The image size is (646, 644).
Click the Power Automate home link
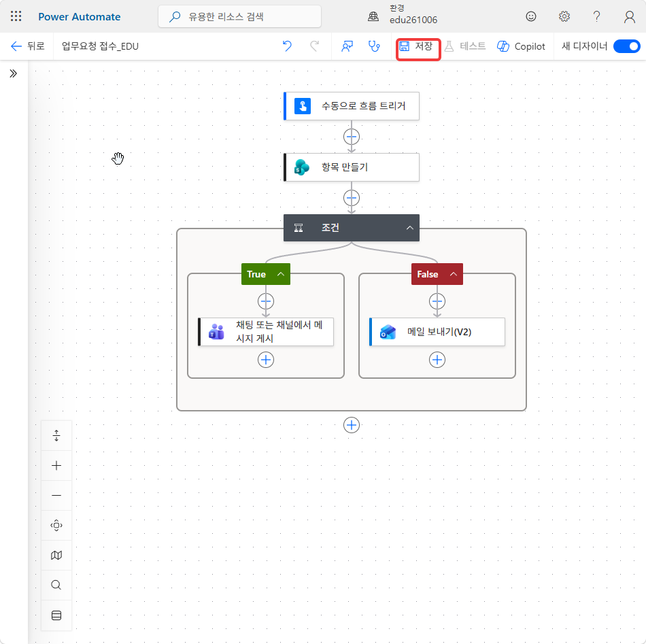pos(80,16)
